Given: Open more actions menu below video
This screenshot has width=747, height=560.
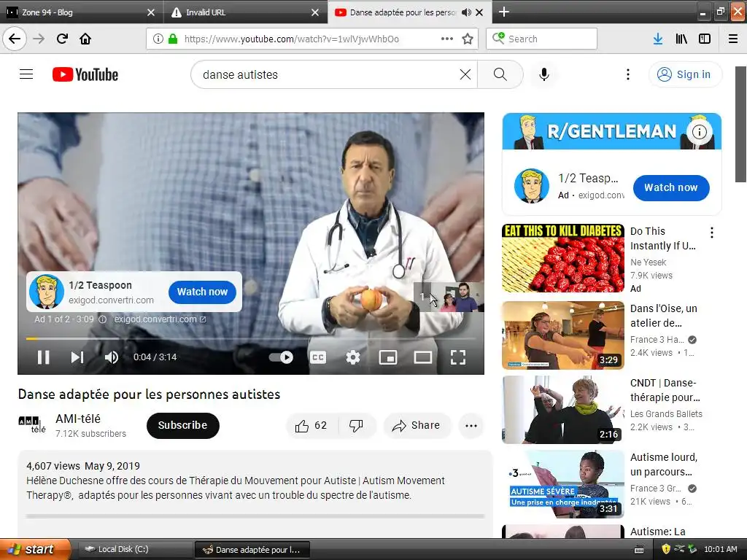Looking at the screenshot, I should click(x=471, y=426).
